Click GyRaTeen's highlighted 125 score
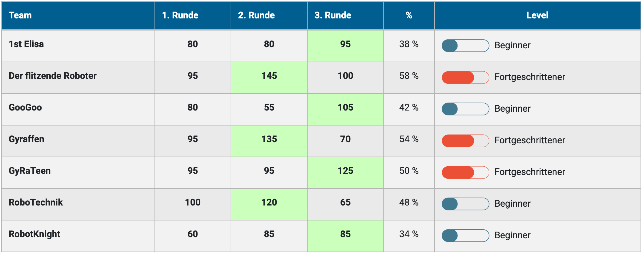644x255 pixels. click(345, 171)
